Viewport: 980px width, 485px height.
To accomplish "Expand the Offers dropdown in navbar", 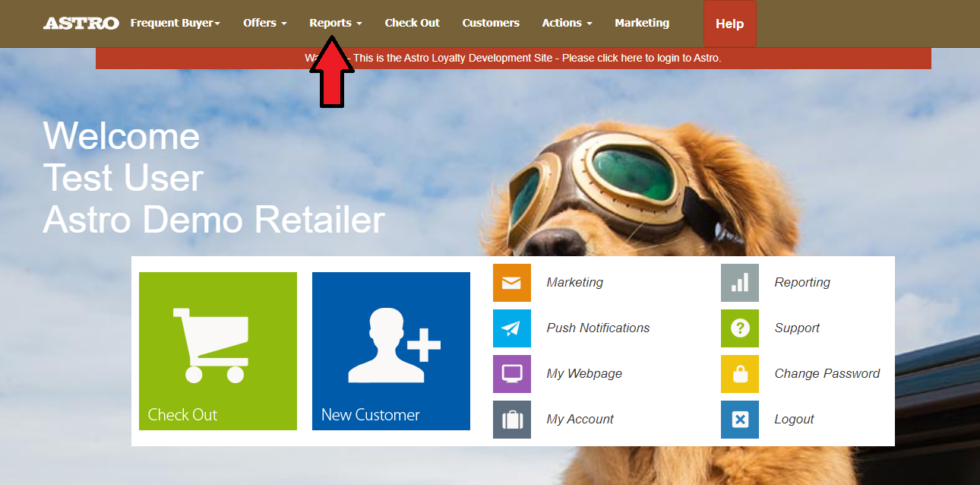I will click(x=264, y=23).
